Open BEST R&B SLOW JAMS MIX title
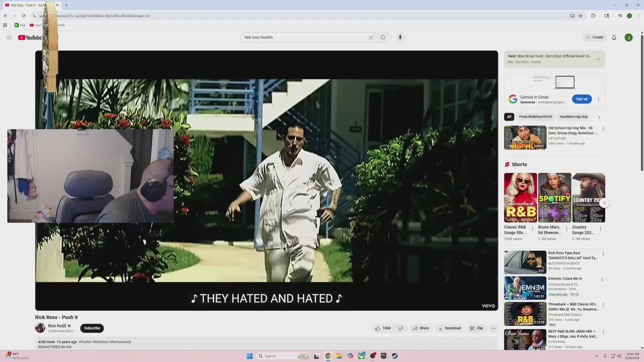The image size is (644, 362). [x=573, y=334]
